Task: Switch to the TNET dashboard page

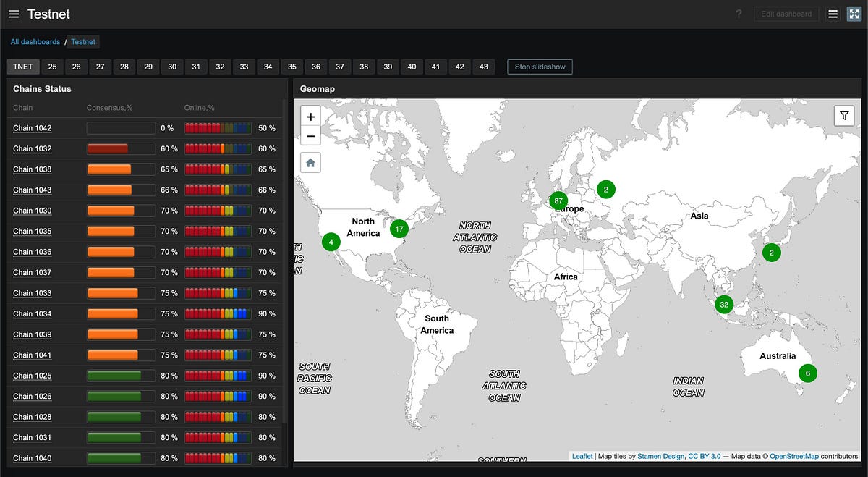Action: [x=23, y=67]
